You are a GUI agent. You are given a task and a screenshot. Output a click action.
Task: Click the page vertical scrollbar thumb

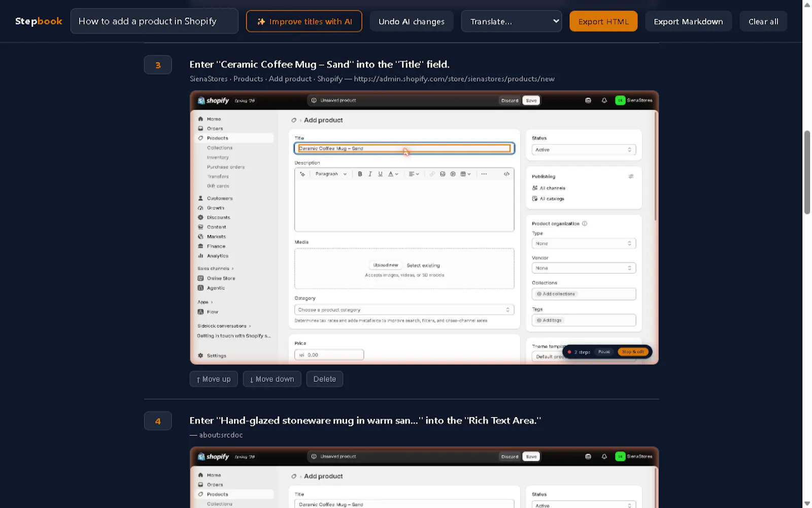(x=807, y=172)
